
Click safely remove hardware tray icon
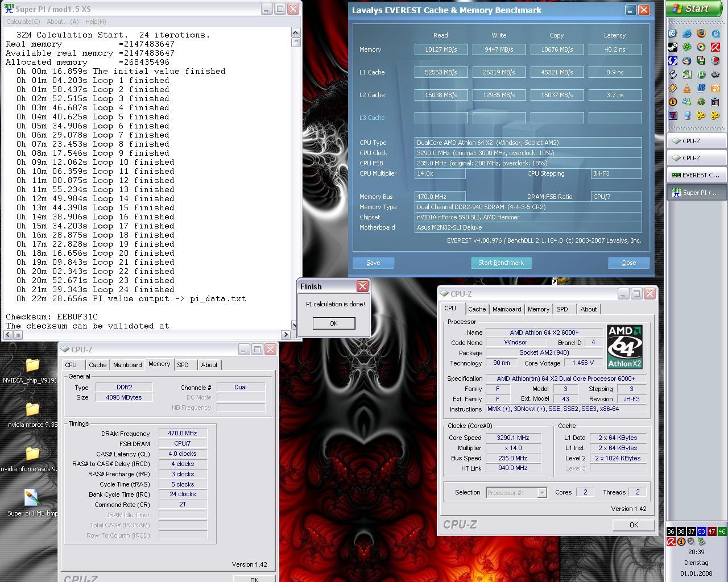[702, 542]
